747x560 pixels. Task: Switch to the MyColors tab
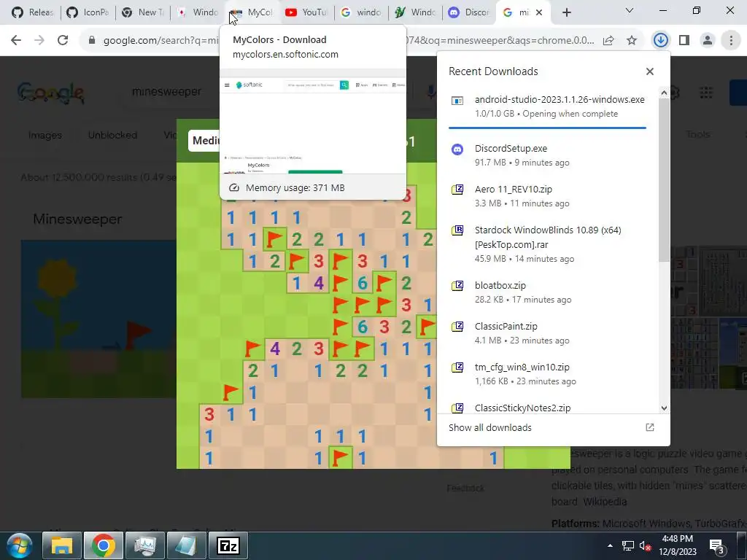pos(252,12)
